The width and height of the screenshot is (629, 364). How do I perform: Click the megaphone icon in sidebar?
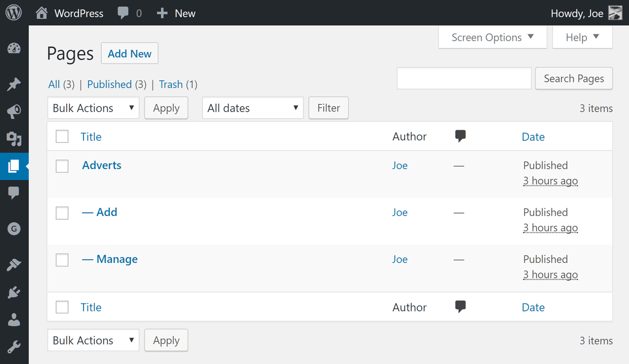(x=14, y=112)
